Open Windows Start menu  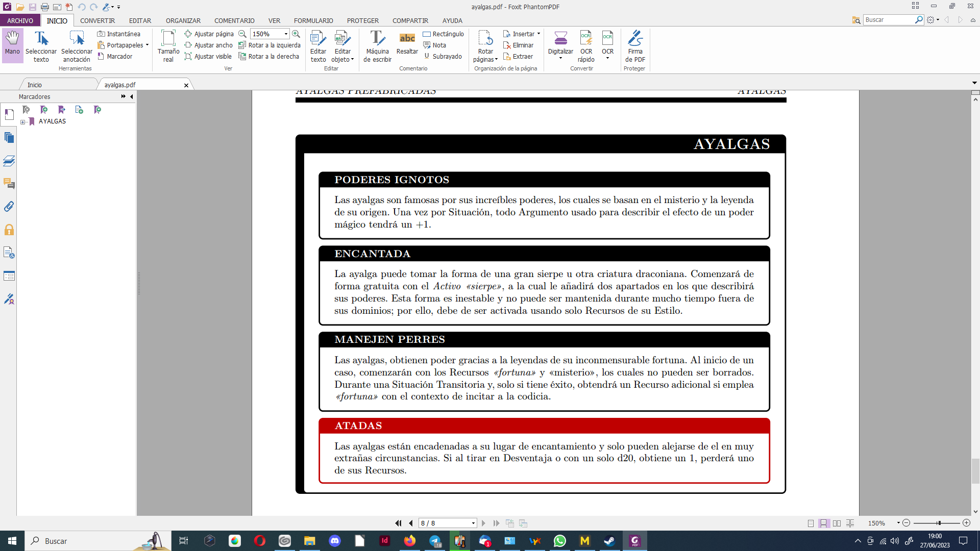pos(12,541)
